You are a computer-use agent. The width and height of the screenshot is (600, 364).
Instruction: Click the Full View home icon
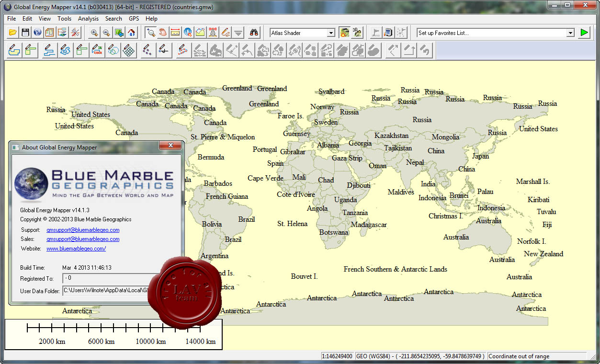tap(132, 33)
